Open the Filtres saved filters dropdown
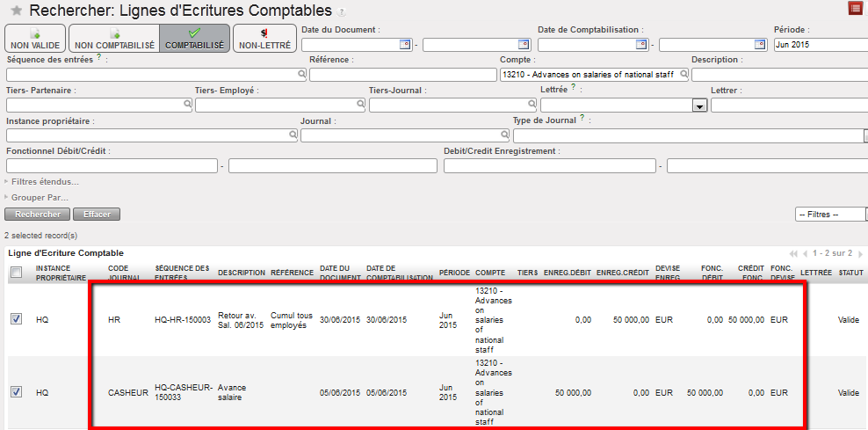The image size is (868, 430). [829, 214]
